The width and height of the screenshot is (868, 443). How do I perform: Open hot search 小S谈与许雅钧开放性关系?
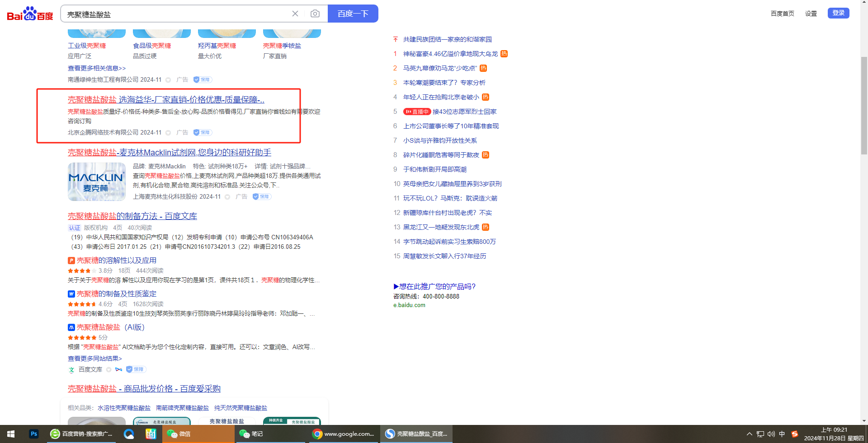(440, 140)
